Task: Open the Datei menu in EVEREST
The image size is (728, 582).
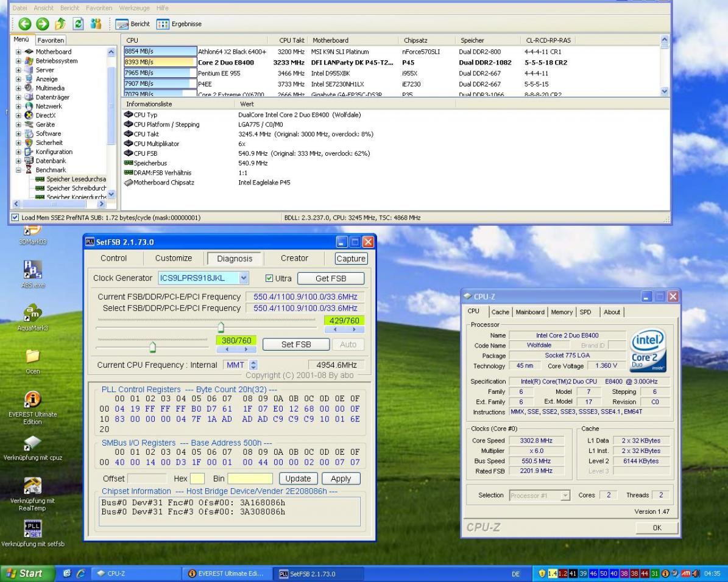Action: (x=19, y=8)
